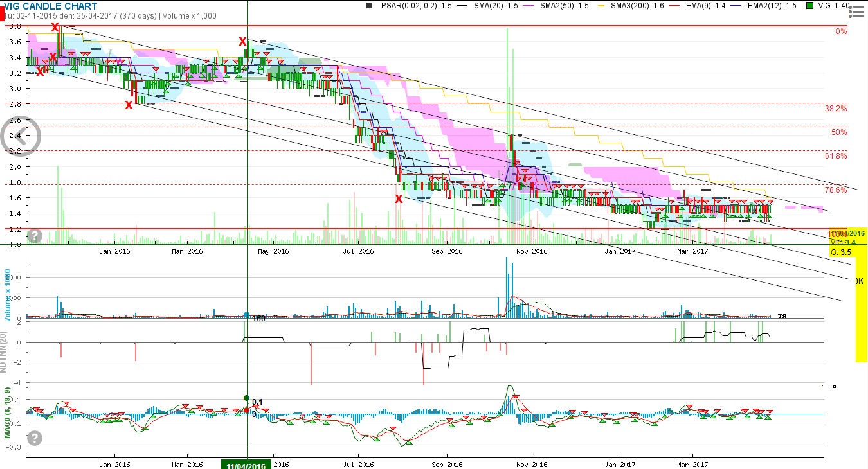The height and width of the screenshot is (469, 868).
Task: Hide the SMA3(200) legend series
Action: 630,6
